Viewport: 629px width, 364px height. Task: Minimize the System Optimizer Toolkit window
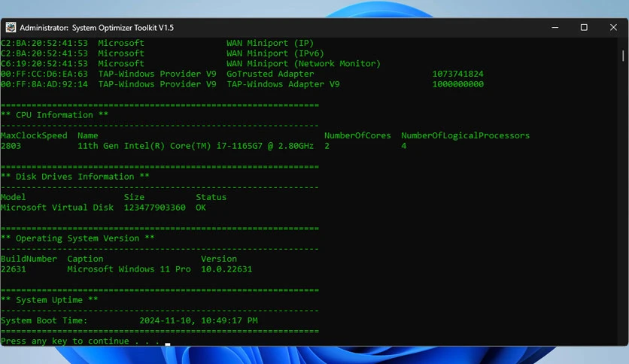[x=555, y=27]
